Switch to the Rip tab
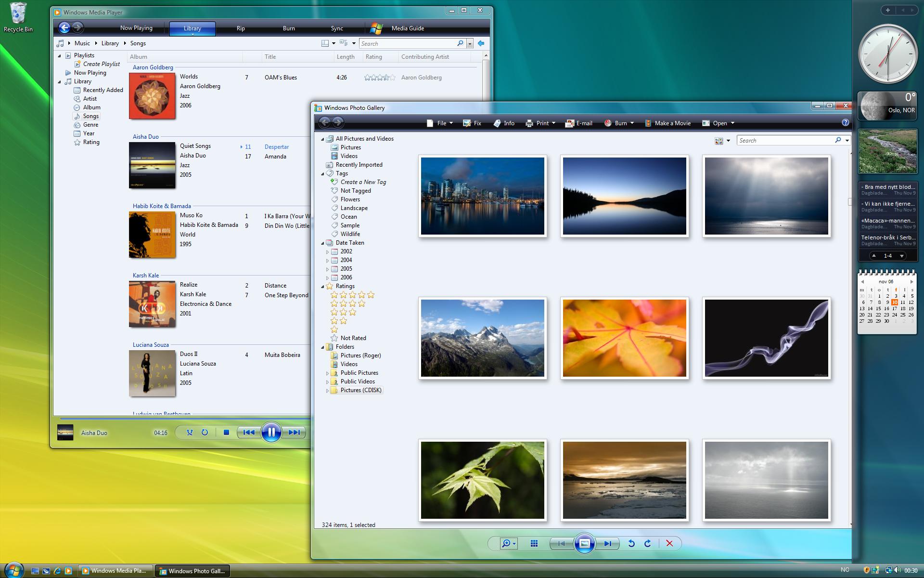This screenshot has height=578, width=924. coord(241,28)
